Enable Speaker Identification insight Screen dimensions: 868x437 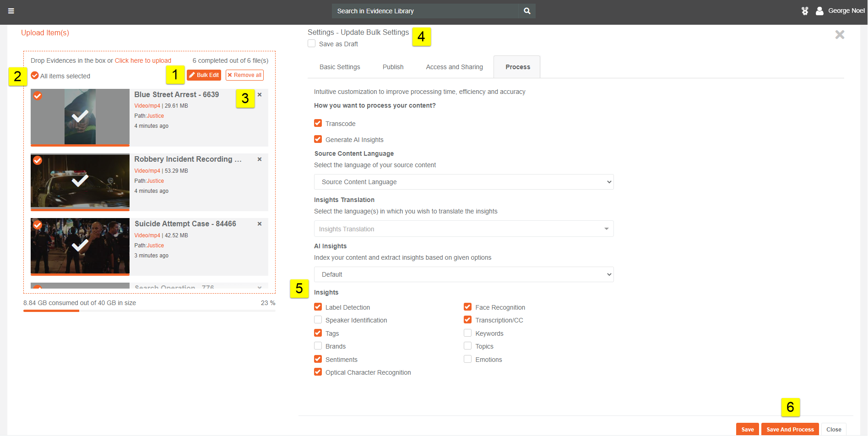point(318,320)
